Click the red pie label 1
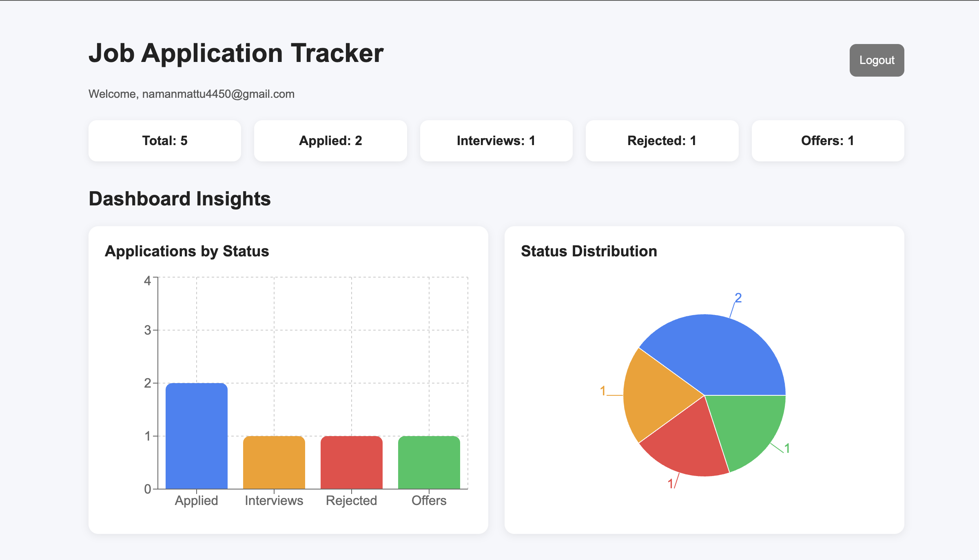The height and width of the screenshot is (560, 979). (670, 484)
